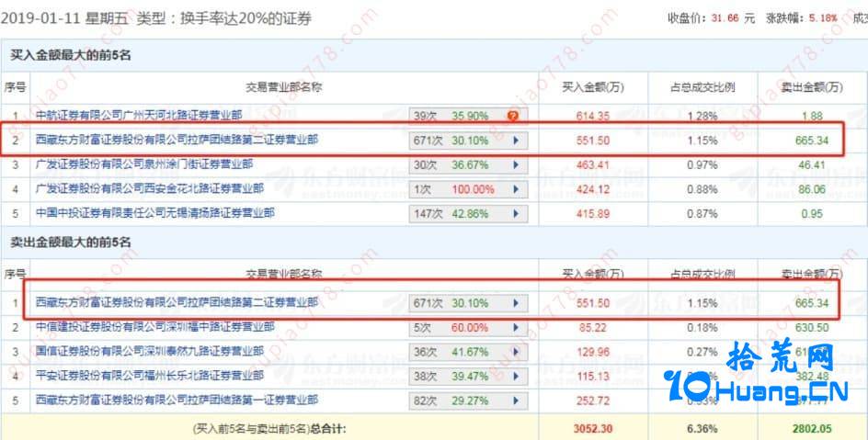Viewport: 868px width, 440px height.
Task: Click the 30次 36.67% stats box
Action: pos(468,164)
